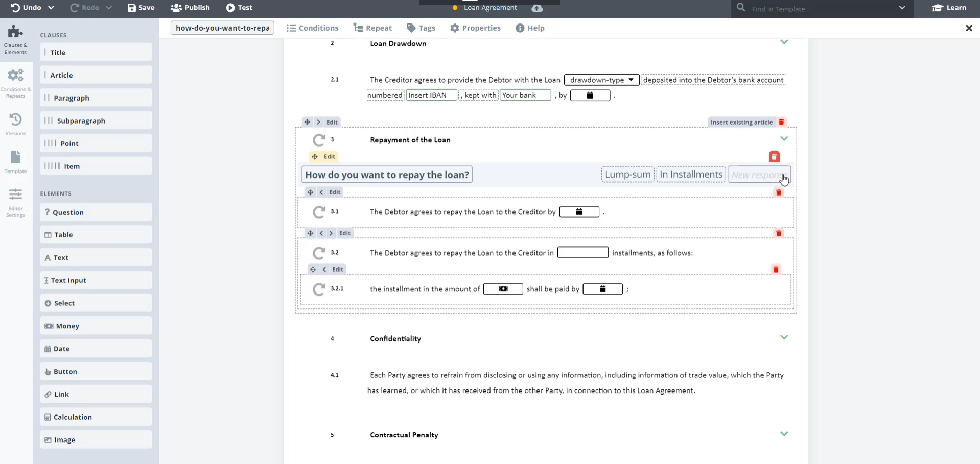This screenshot has width=980, height=464.
Task: Click the move handle above paragraph 3.2
Action: (x=310, y=233)
